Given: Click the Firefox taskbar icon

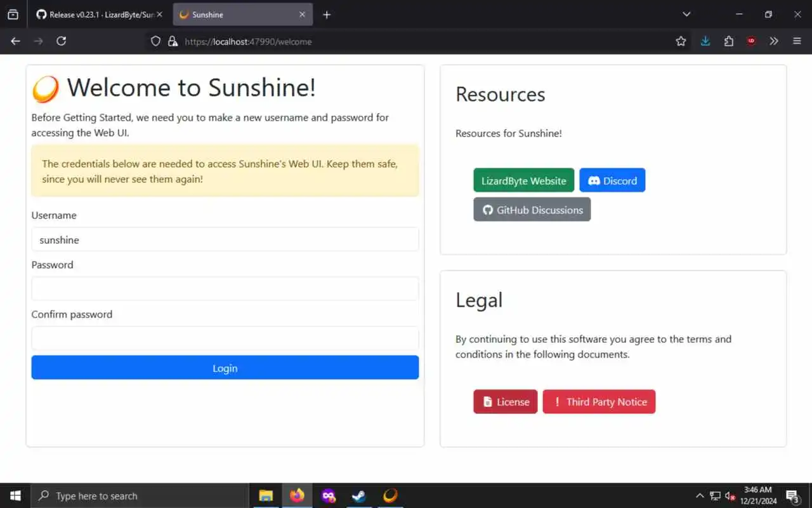Looking at the screenshot, I should pos(297,496).
